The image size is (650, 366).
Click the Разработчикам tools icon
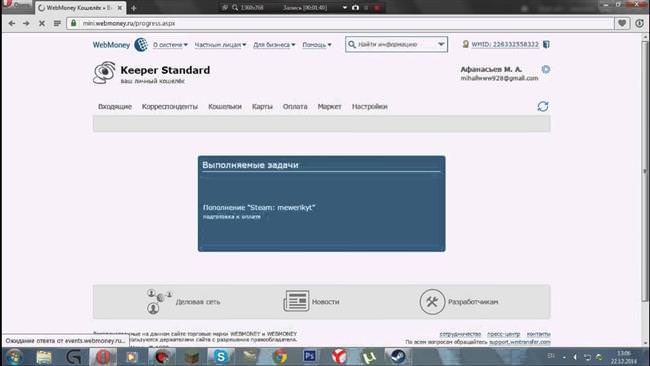[432, 302]
